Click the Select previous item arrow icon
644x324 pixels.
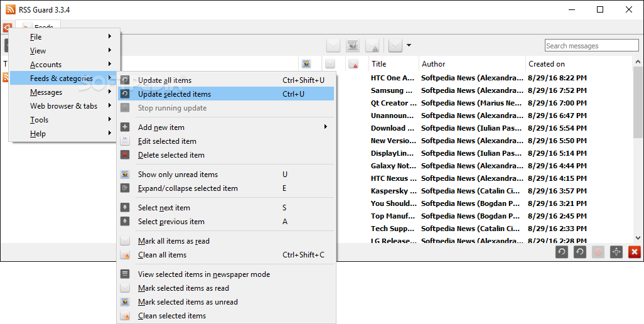tap(125, 222)
